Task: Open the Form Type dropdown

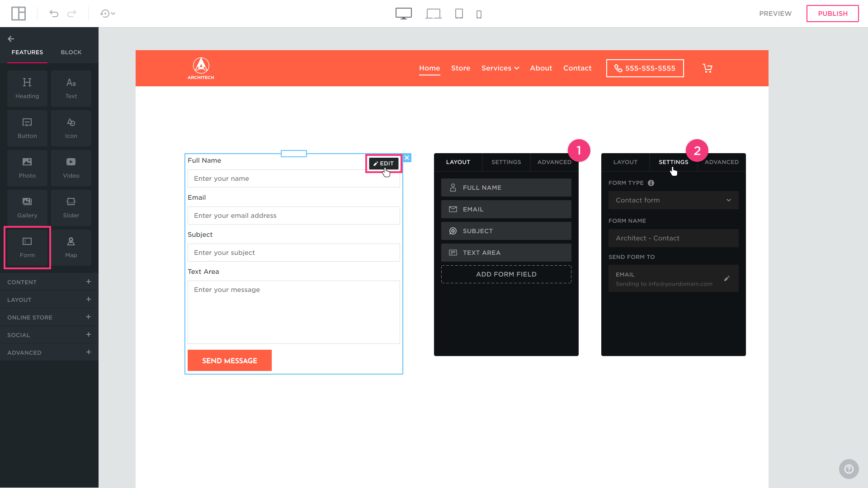Action: pos(673,200)
